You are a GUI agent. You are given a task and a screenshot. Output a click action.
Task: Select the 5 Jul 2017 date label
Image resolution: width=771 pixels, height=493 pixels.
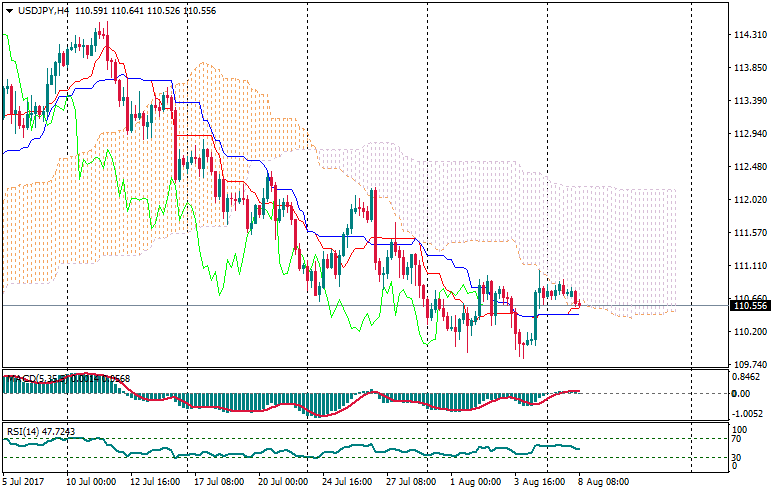pyautogui.click(x=25, y=481)
